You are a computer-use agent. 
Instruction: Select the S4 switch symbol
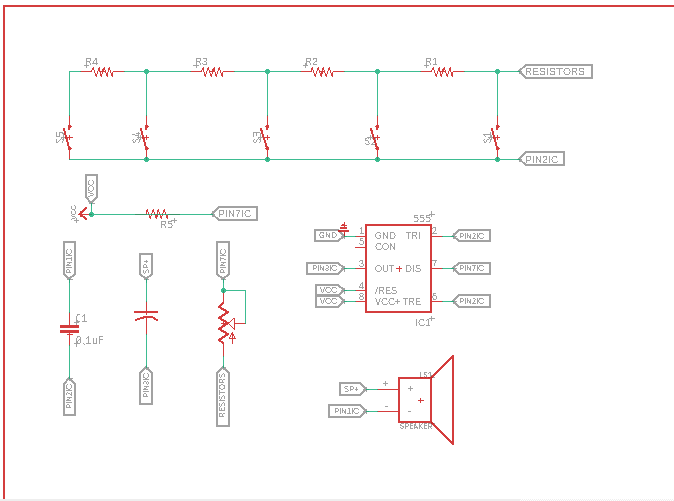(146, 139)
